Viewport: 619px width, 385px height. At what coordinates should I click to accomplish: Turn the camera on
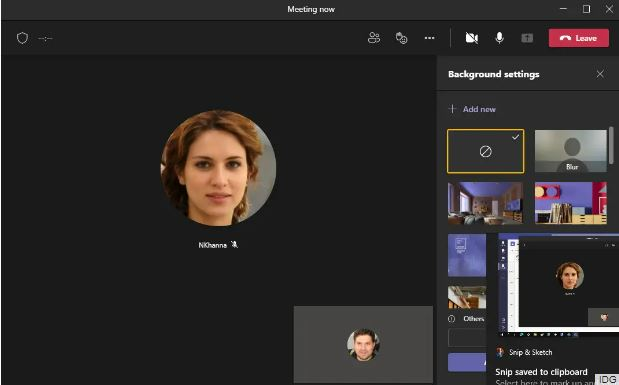coord(472,38)
